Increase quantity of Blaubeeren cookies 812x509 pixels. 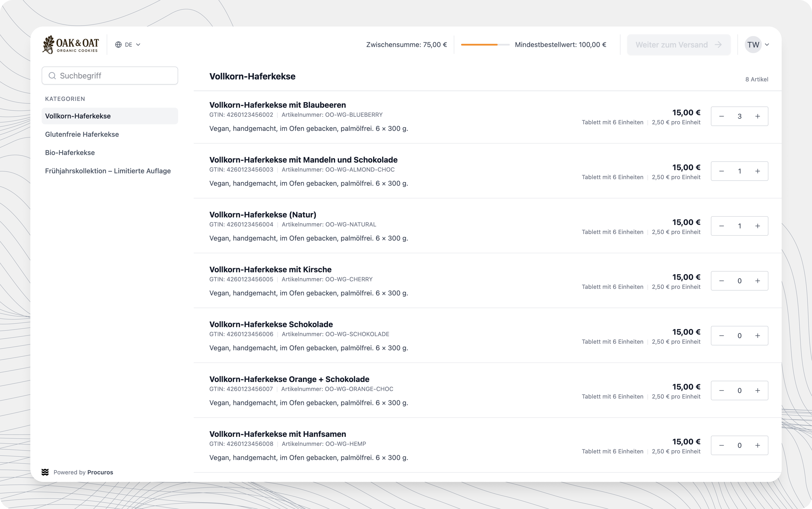pyautogui.click(x=757, y=116)
